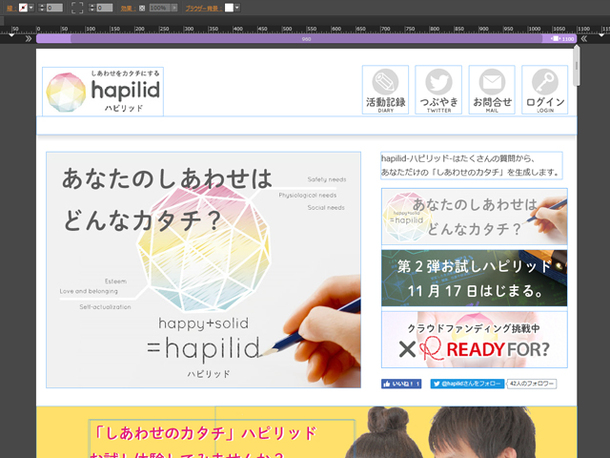Screen dimensions: 610x458
Task: Click the ログイン key icon
Action: pos(545,82)
